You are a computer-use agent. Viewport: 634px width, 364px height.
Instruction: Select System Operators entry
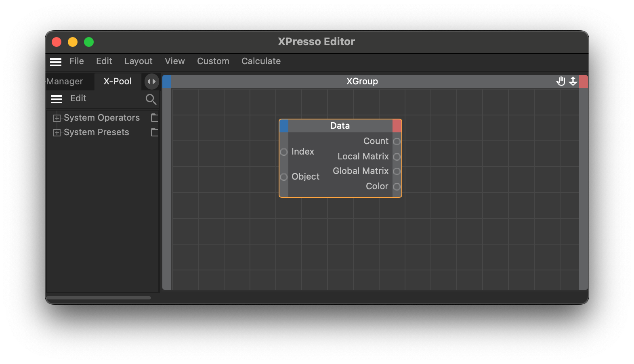102,118
